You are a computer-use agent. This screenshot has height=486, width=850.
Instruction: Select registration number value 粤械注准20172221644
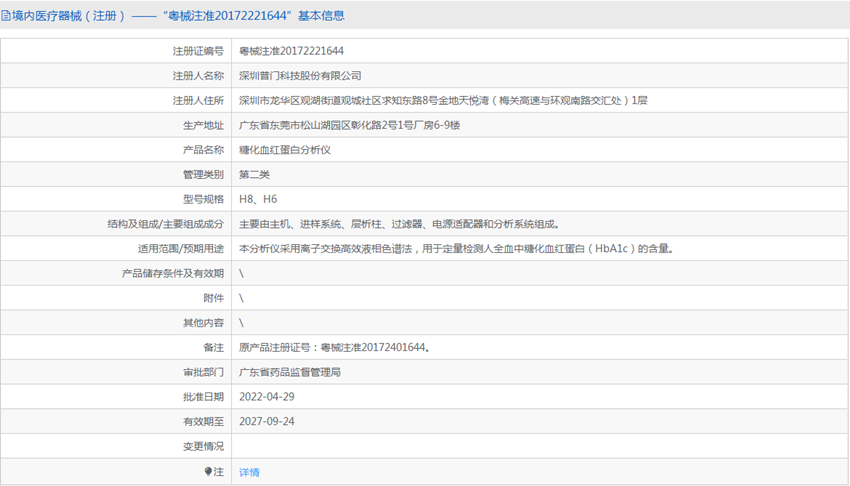(x=291, y=51)
